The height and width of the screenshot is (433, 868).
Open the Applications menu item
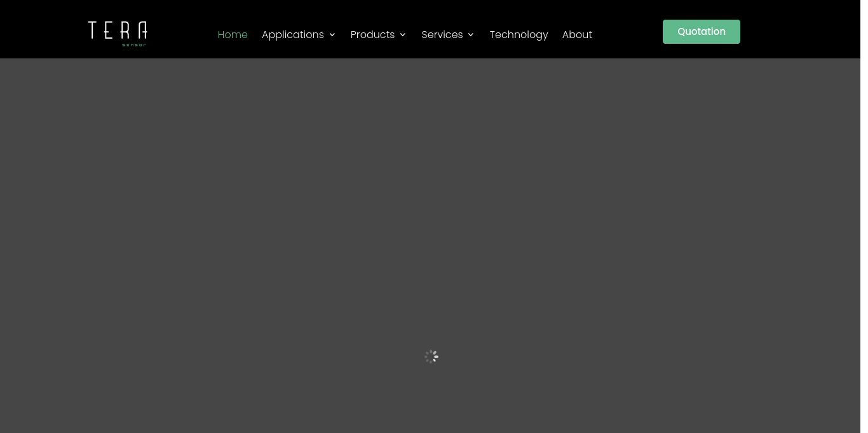pos(292,35)
